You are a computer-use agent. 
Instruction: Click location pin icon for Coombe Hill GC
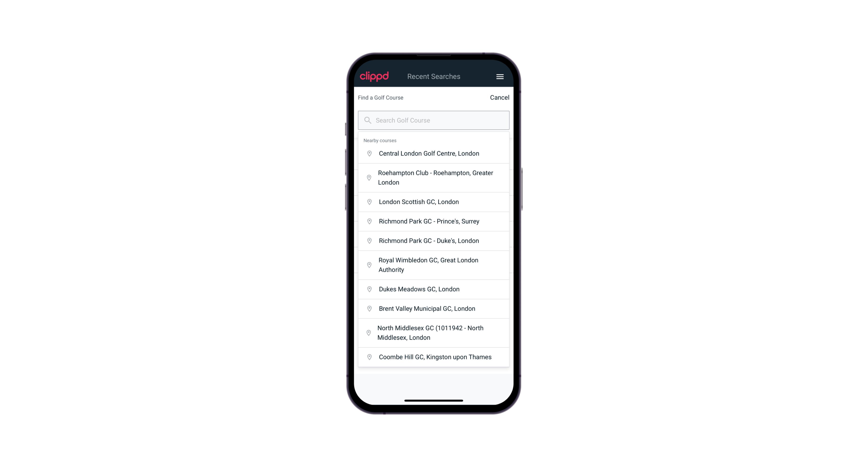pos(368,357)
